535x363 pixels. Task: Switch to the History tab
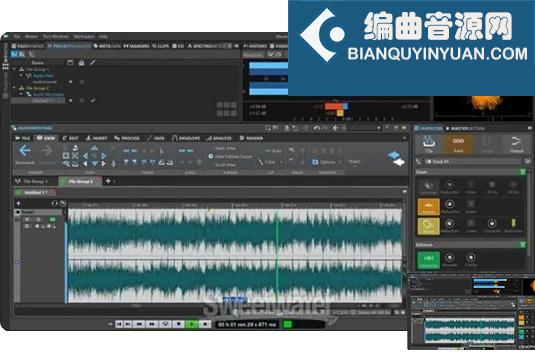255,46
